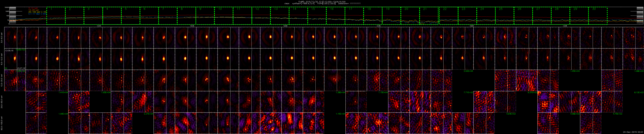Select time interval 28 on the lightcurve
Viewport: 644px width, 134px height.
coord(560,16)
